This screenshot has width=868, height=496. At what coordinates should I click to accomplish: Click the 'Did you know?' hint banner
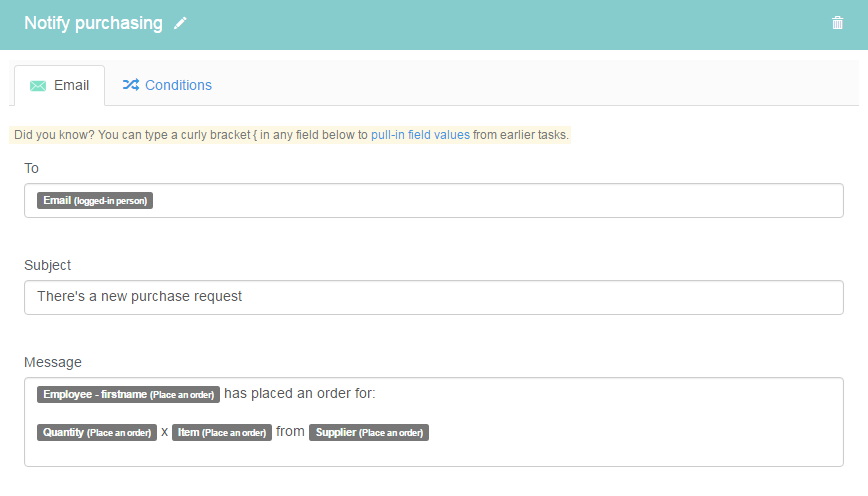290,135
